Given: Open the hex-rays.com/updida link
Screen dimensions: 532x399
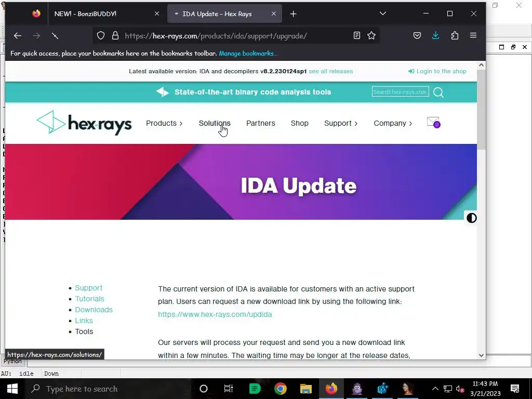Looking at the screenshot, I should point(215,314).
